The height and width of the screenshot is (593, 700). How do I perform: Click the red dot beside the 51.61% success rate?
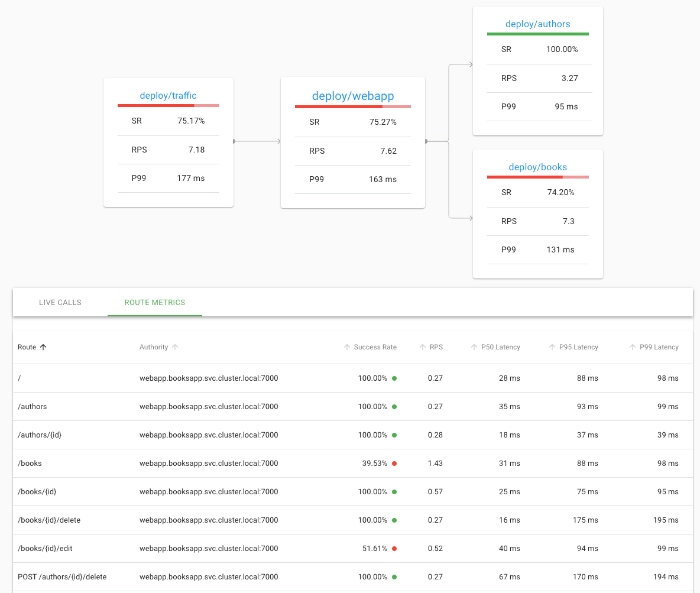tap(395, 548)
